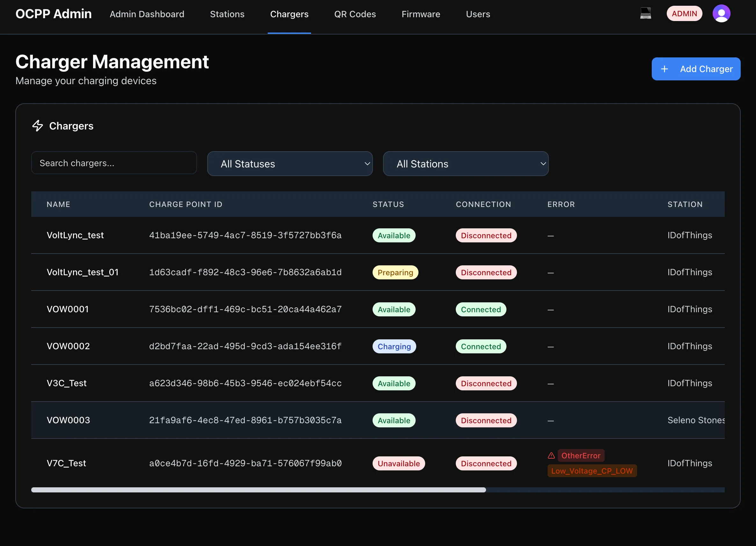Image resolution: width=756 pixels, height=546 pixels.
Task: Click the Available badge for VOW0003
Action: [x=394, y=421]
